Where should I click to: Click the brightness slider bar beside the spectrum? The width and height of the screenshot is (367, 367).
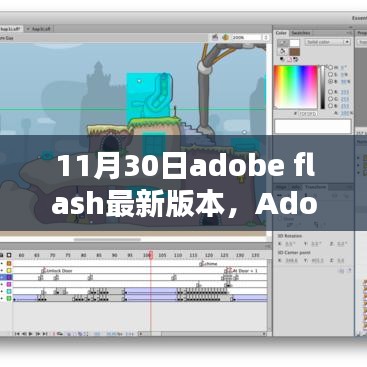323,87
